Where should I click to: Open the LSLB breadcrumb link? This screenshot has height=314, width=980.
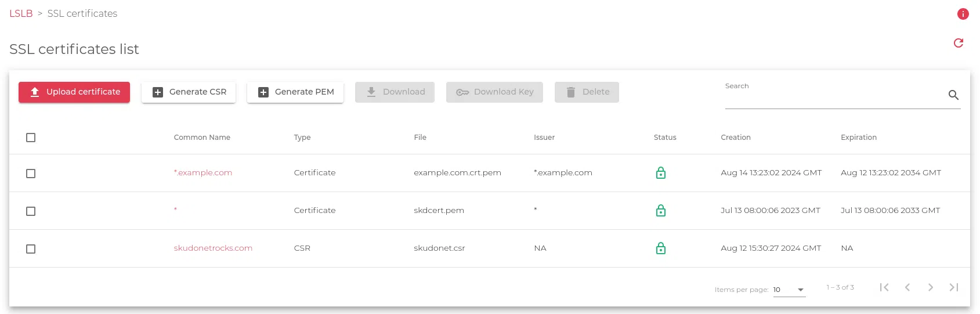point(21,13)
